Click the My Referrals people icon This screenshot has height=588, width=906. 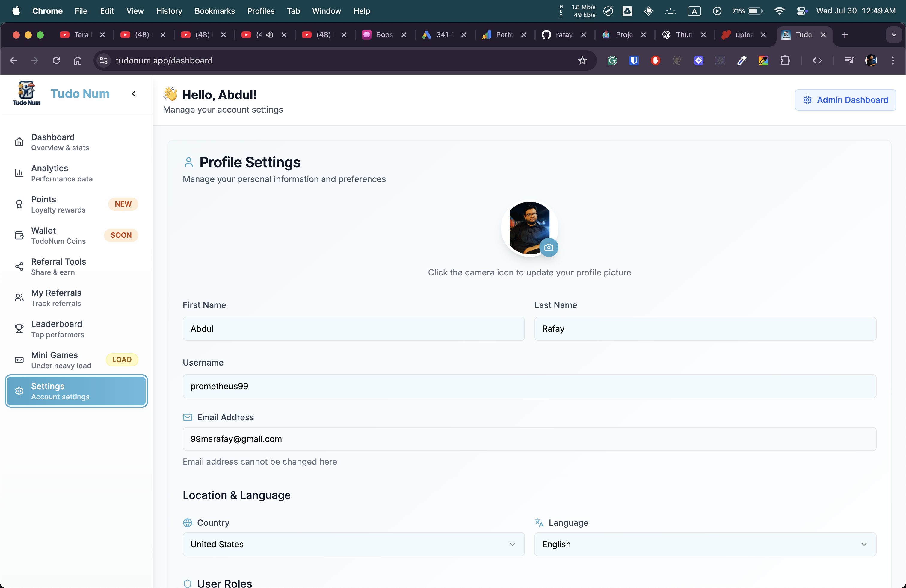(x=19, y=298)
